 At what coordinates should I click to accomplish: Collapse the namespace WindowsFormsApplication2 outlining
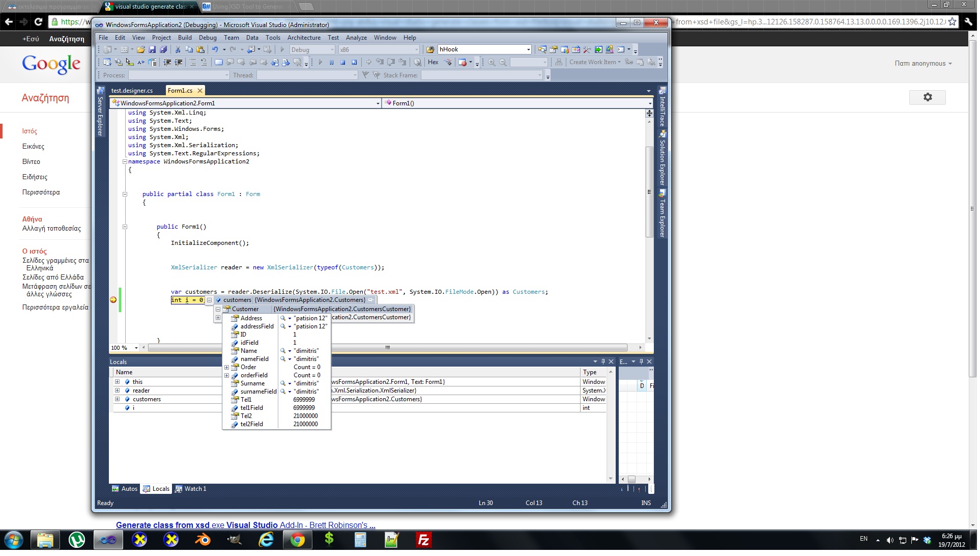[125, 162]
